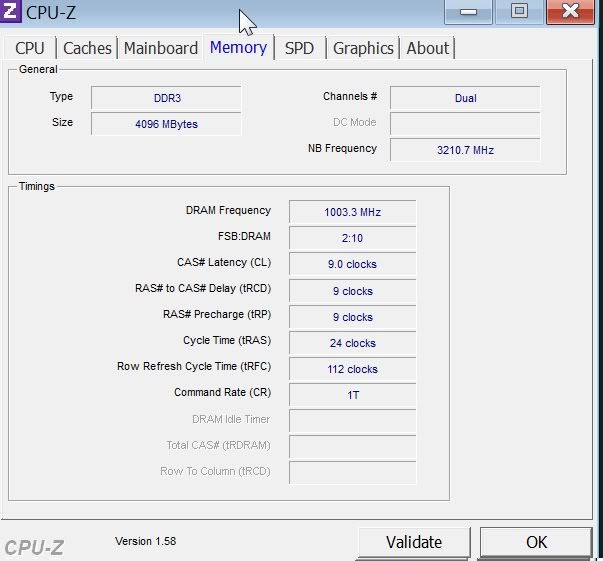The image size is (603, 561).
Task: Switch to the CPU tab
Action: (30, 48)
